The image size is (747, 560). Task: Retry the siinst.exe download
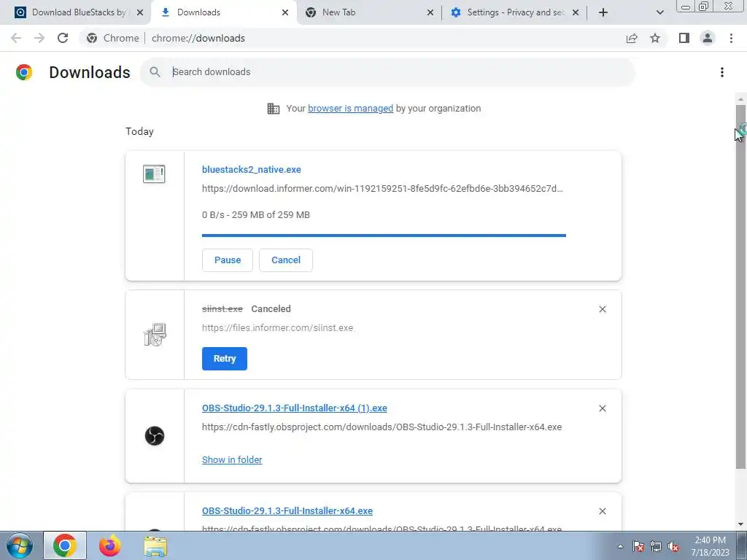[225, 359]
